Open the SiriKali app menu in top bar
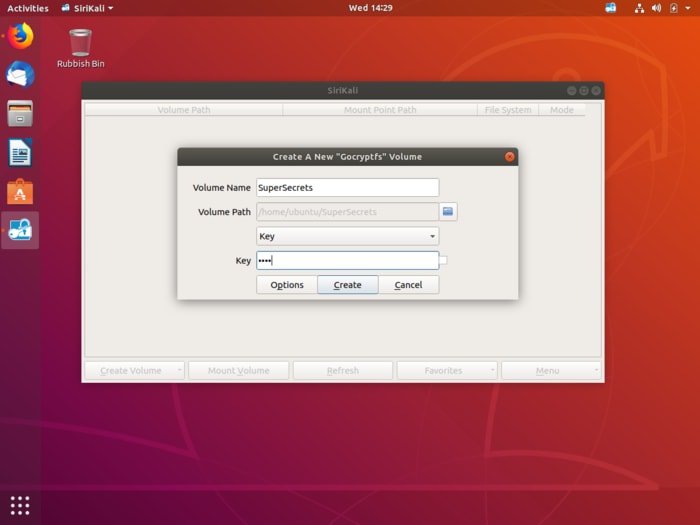This screenshot has width=700, height=525. point(87,8)
